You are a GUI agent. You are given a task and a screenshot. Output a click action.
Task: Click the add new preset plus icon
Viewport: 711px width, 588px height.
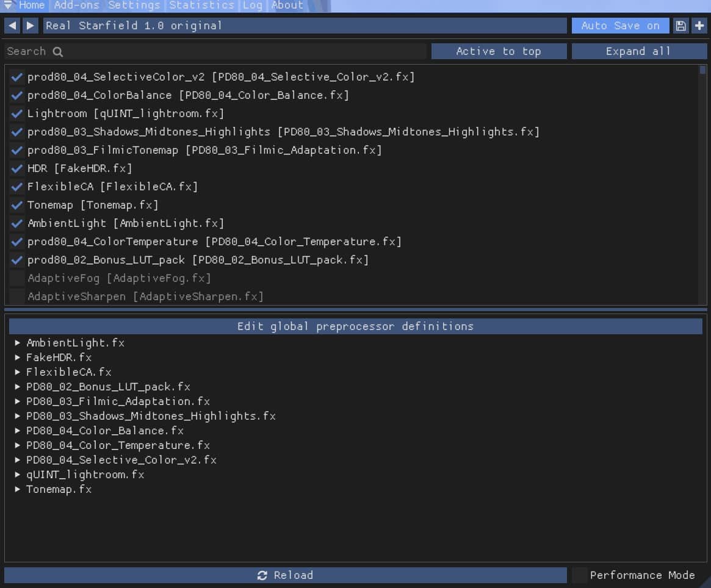point(699,26)
